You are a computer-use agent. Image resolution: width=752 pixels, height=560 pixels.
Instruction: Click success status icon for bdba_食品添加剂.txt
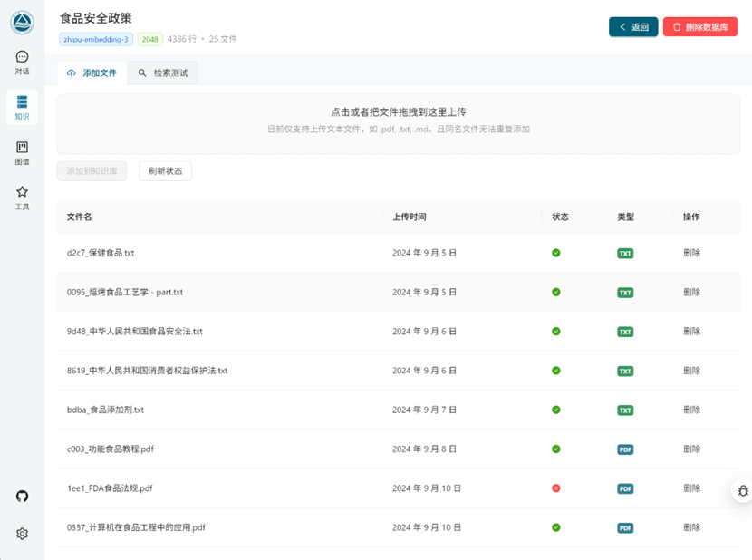click(x=556, y=410)
